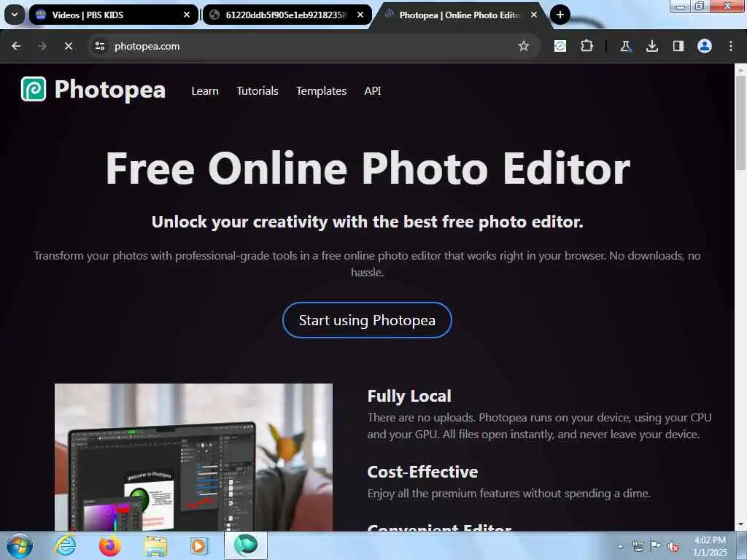Close the Videos | PBS KIDS tab
The image size is (747, 560).
187,15
